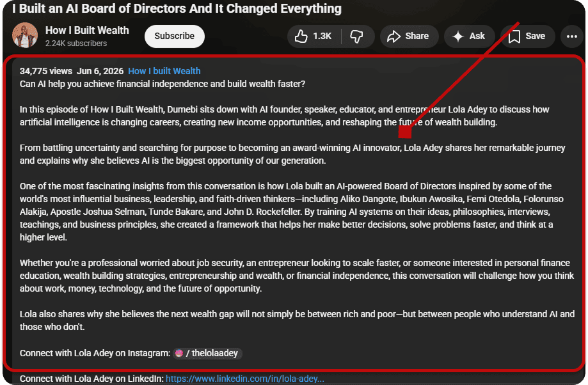
Task: Click the 'Can AI help you achieve' line
Action: [x=163, y=84]
